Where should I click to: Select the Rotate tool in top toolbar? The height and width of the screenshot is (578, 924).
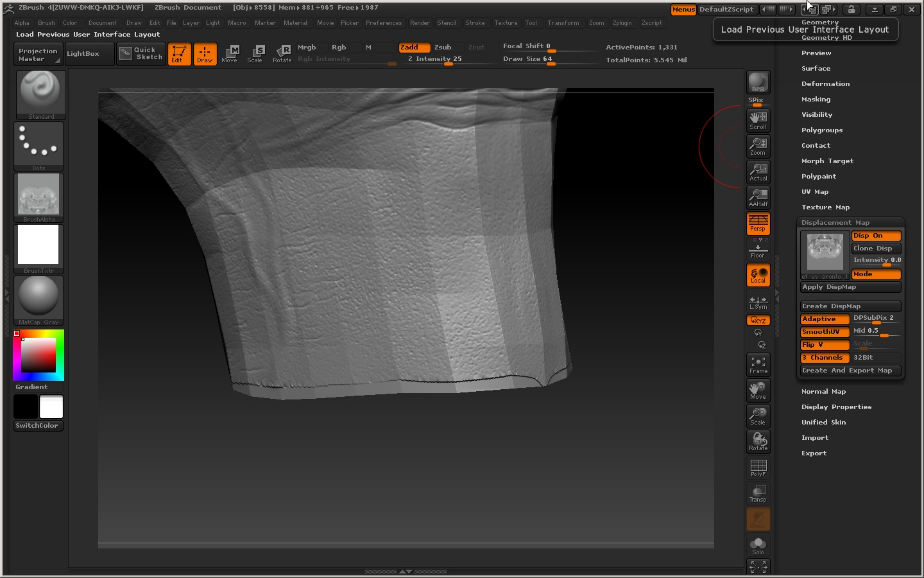[x=282, y=54]
